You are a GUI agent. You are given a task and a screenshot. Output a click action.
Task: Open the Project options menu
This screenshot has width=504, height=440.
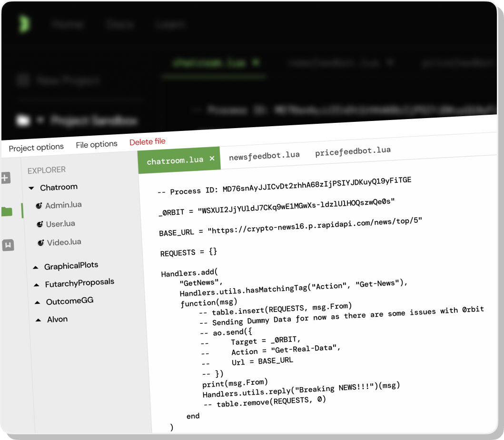point(36,147)
